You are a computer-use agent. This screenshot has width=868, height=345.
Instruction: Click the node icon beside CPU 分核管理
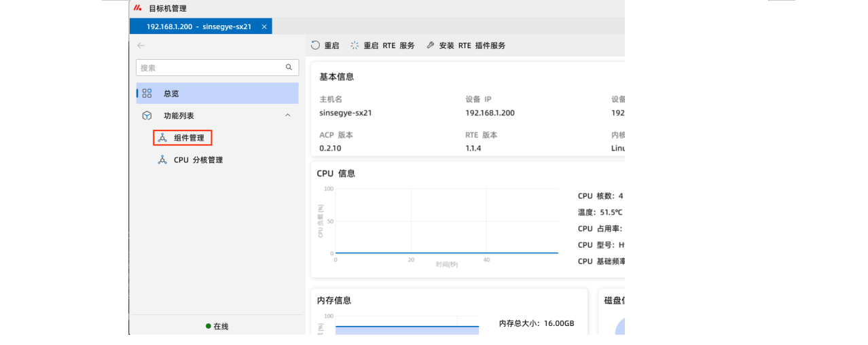pos(162,160)
